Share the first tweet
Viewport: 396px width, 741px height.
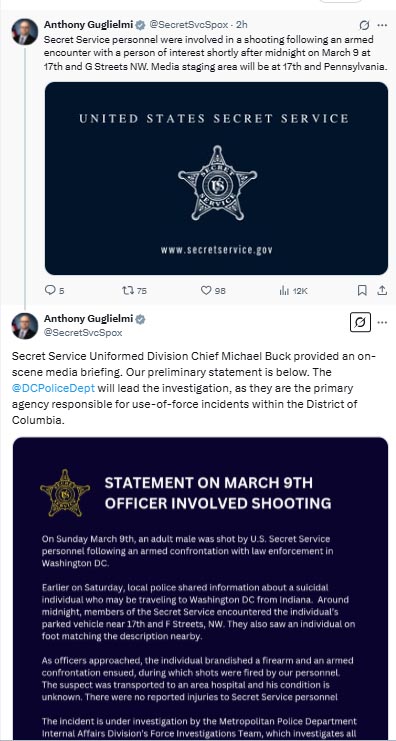click(x=382, y=290)
